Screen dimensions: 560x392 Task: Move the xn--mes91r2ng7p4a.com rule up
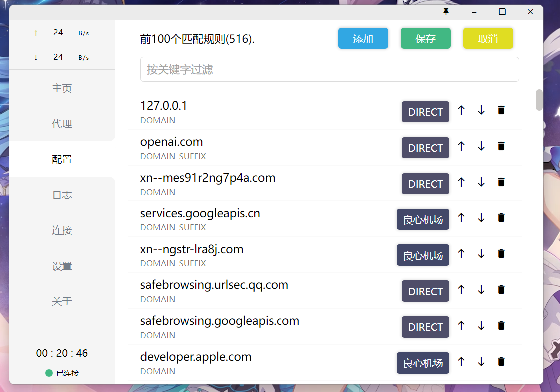tap(461, 182)
